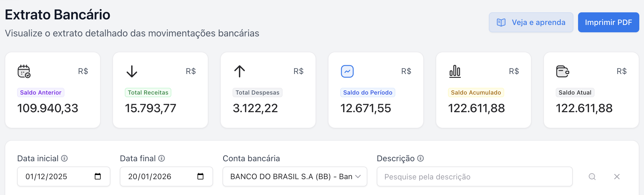
Task: Click the bar chart icon for Saldo Acumulado
Action: pyautogui.click(x=455, y=71)
